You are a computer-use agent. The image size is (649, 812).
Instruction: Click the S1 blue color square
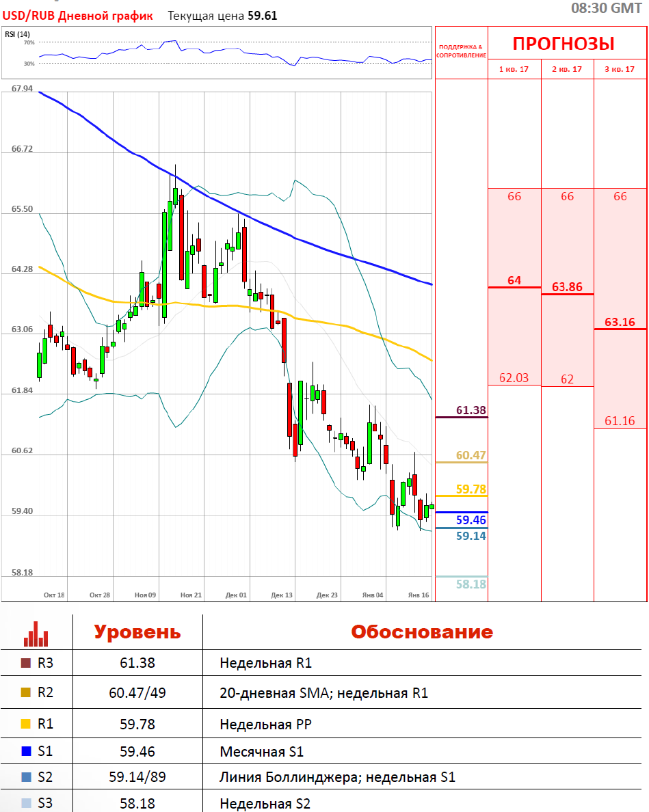[x=26, y=752]
